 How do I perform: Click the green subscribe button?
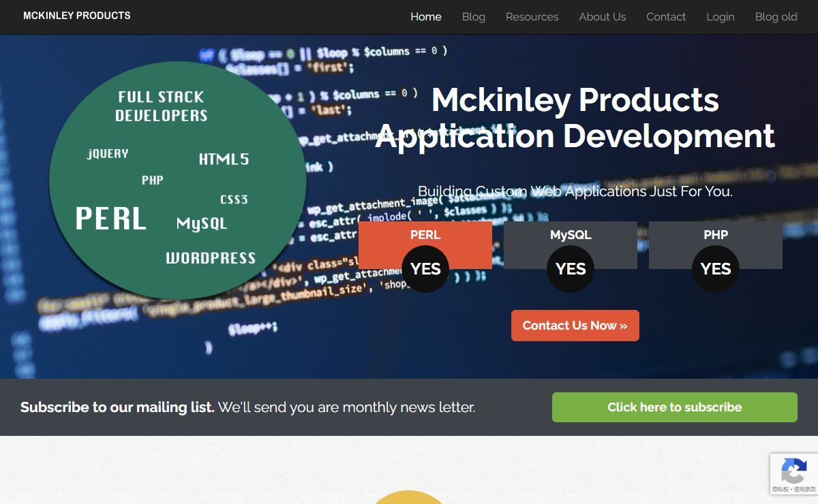[x=675, y=407]
